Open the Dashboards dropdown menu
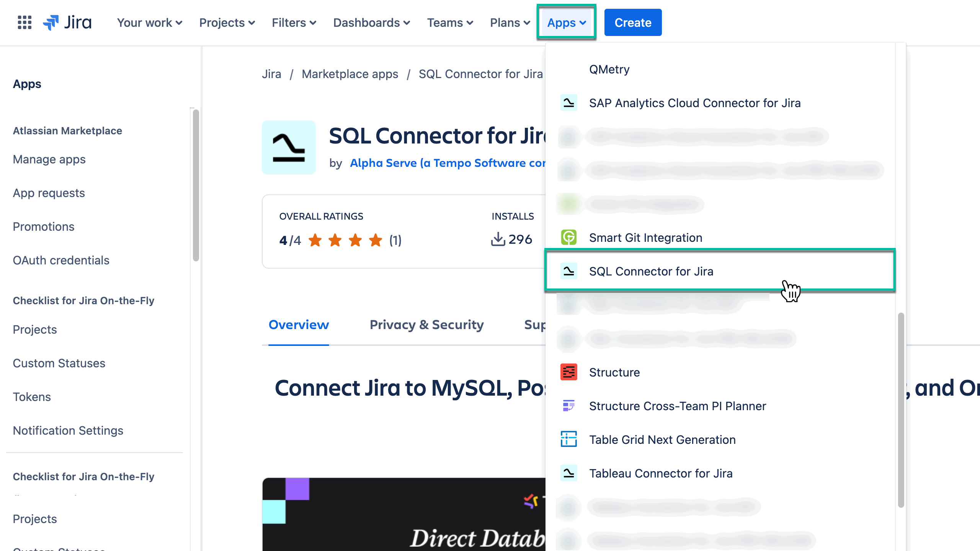This screenshot has width=980, height=551. (x=371, y=23)
